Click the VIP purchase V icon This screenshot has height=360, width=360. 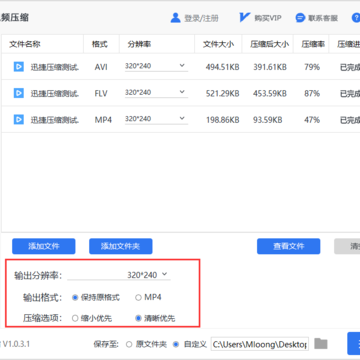click(244, 18)
